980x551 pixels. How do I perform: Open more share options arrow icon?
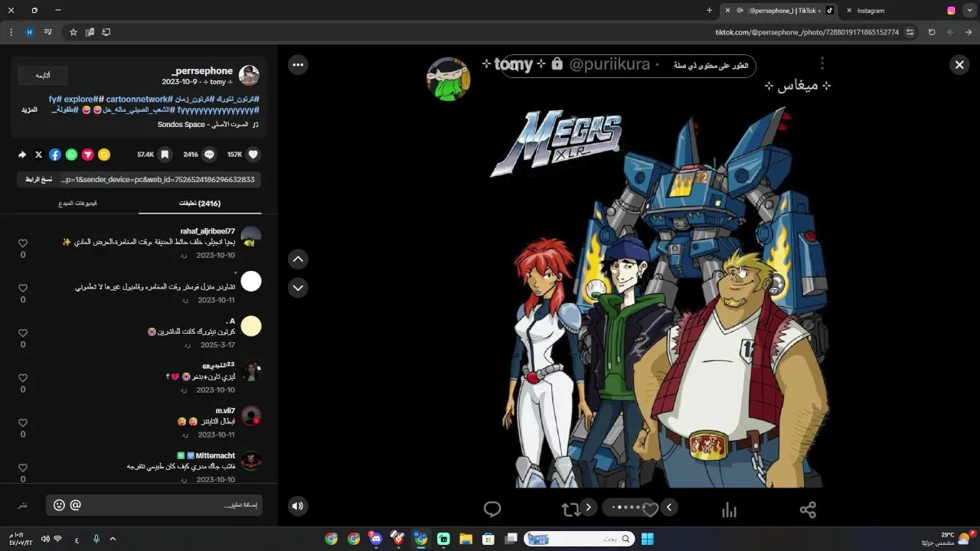click(22, 155)
